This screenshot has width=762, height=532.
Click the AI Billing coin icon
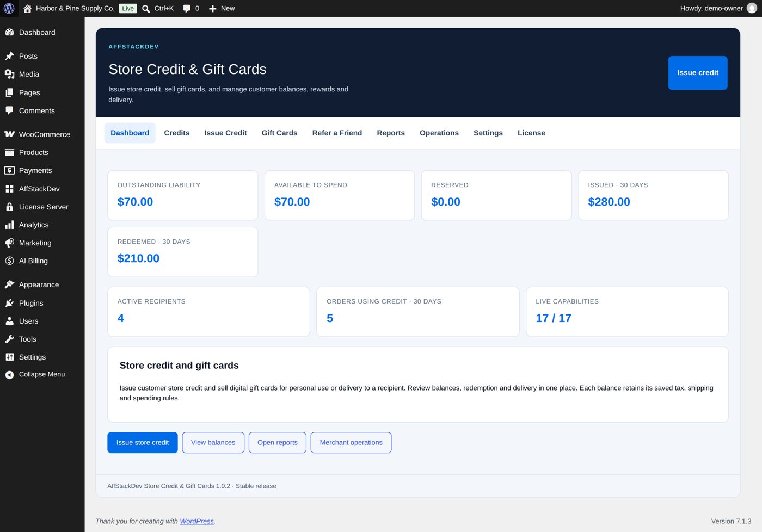click(9, 261)
